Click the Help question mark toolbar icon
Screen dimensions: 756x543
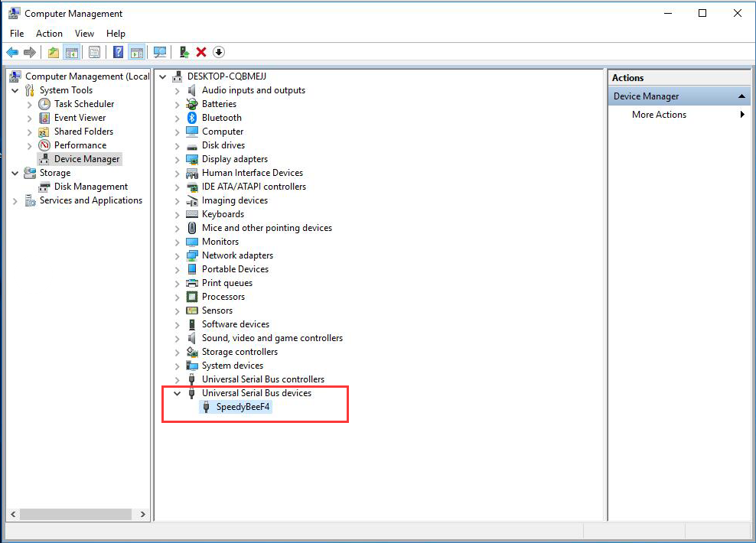119,52
